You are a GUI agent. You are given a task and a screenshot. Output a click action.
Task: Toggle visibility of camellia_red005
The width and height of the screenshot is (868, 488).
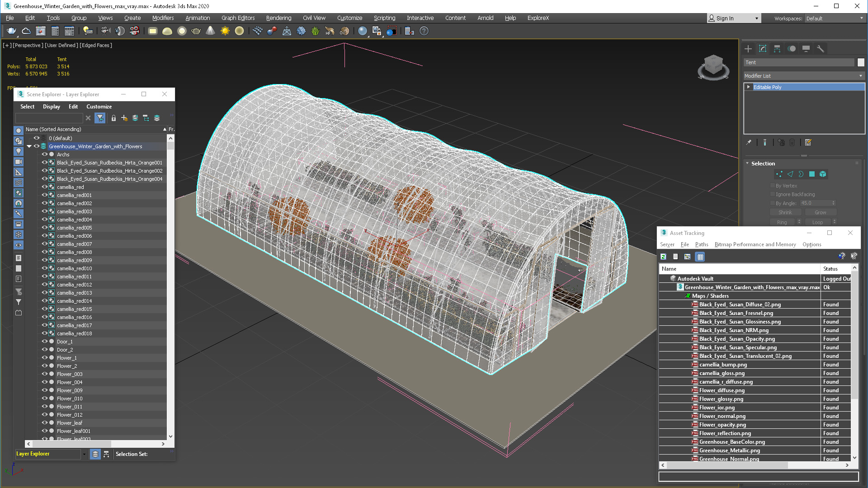coord(44,228)
